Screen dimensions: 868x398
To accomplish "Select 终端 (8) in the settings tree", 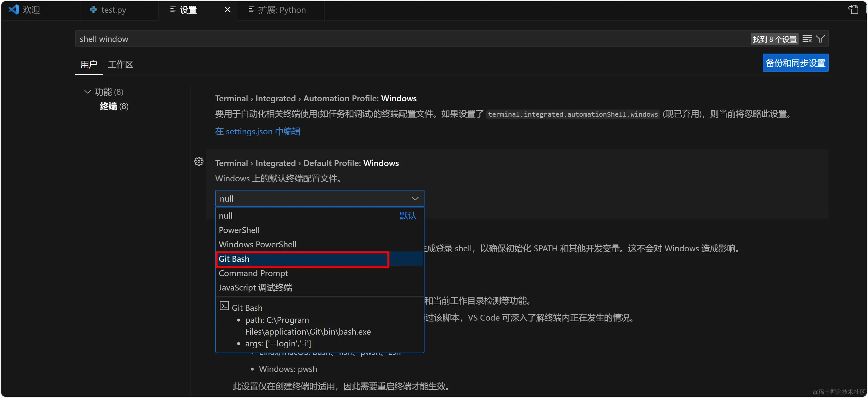I will click(x=114, y=106).
